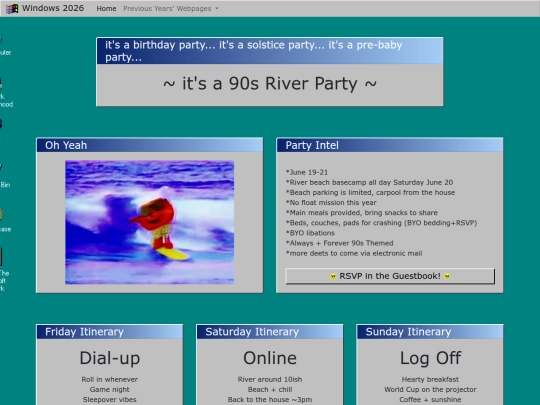Click the Saturday Itinerary title bar
This screenshot has width=540, height=405.
pos(270,332)
